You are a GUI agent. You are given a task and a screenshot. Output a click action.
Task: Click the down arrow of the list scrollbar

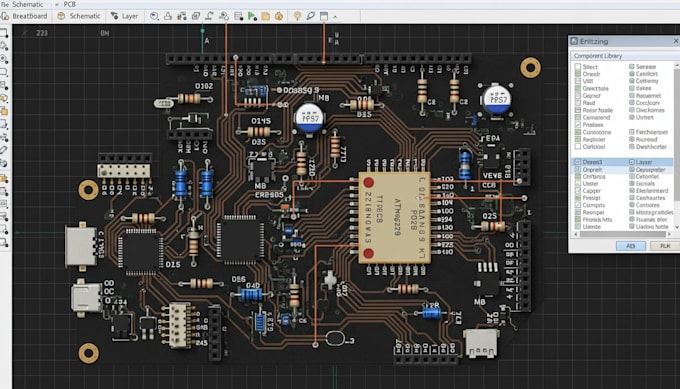point(677,227)
